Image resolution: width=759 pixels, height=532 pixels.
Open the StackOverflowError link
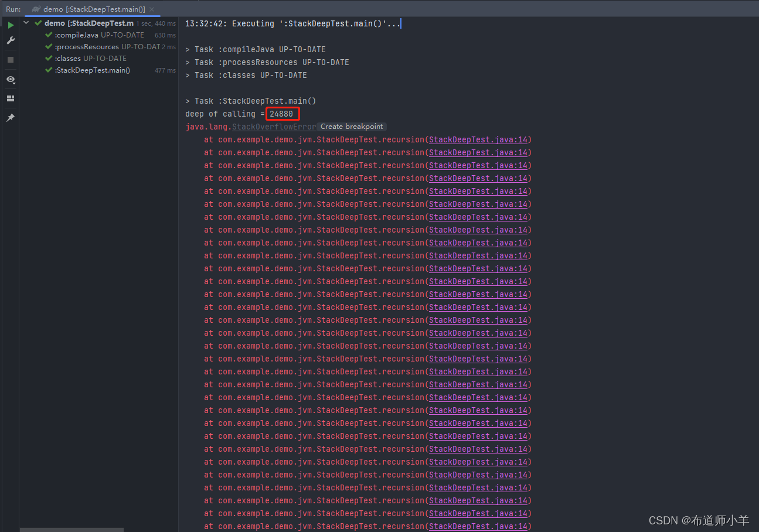[274, 127]
